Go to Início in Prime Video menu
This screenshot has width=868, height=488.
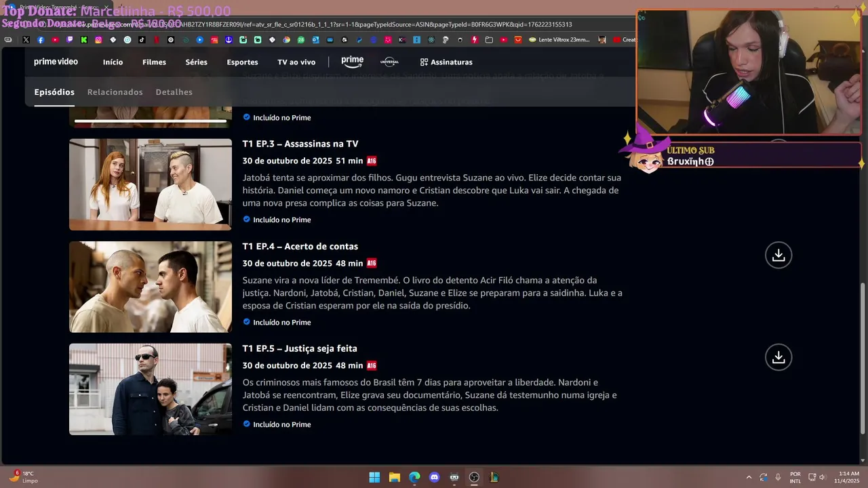pos(113,62)
